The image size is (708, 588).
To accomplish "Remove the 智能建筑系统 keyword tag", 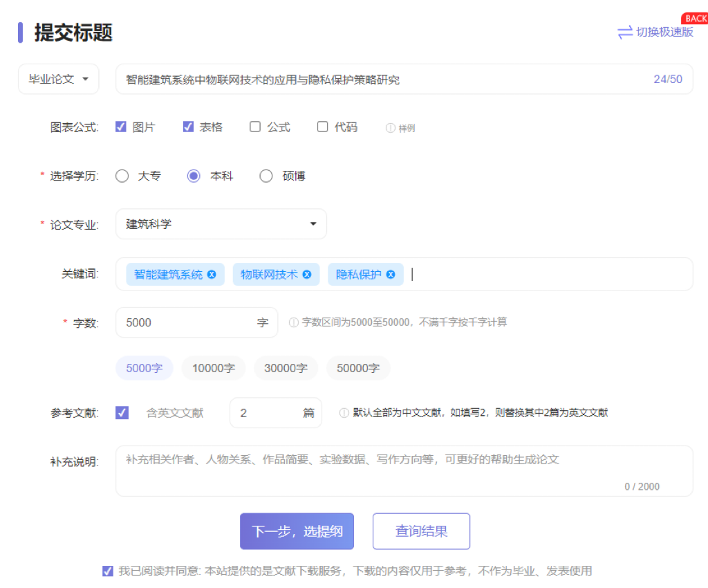I will pyautogui.click(x=212, y=274).
